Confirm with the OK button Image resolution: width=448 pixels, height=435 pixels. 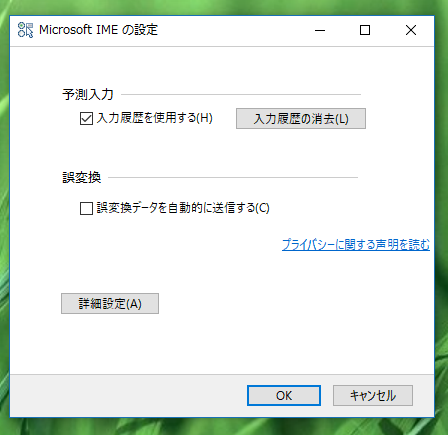(284, 396)
